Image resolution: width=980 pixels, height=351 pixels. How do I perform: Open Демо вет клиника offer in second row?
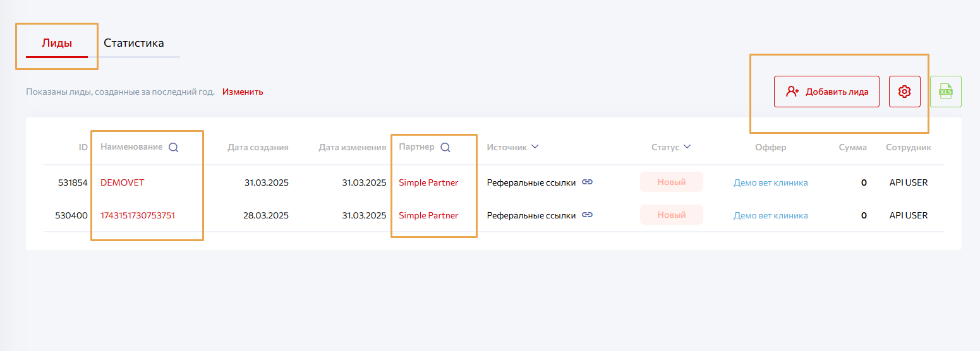(770, 215)
